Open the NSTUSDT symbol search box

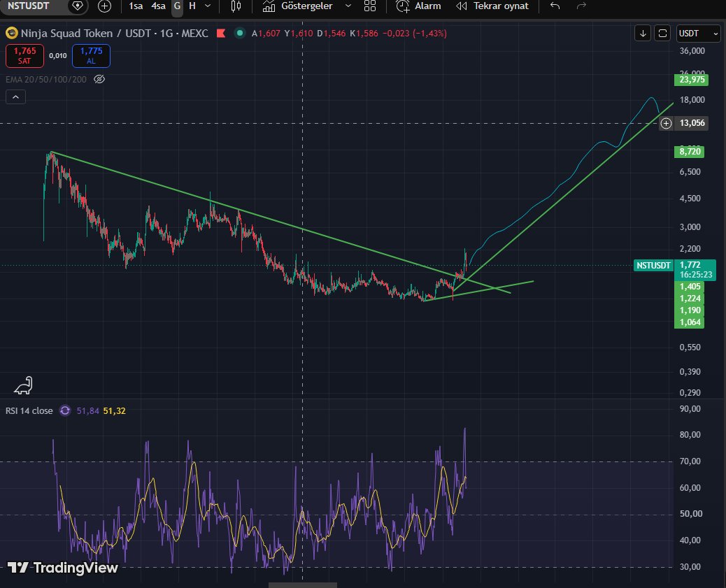coord(29,6)
